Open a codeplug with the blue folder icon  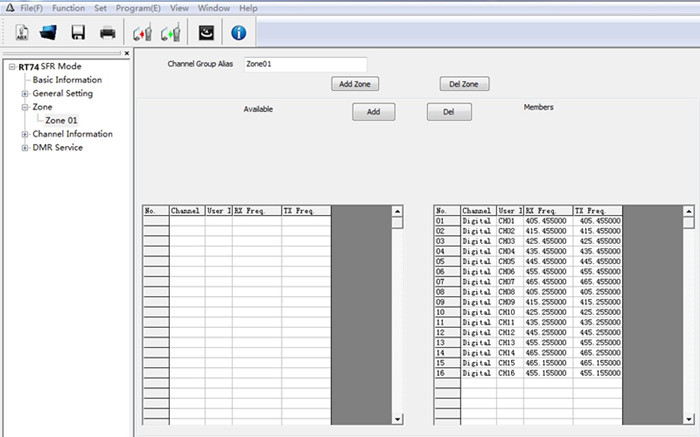point(48,33)
